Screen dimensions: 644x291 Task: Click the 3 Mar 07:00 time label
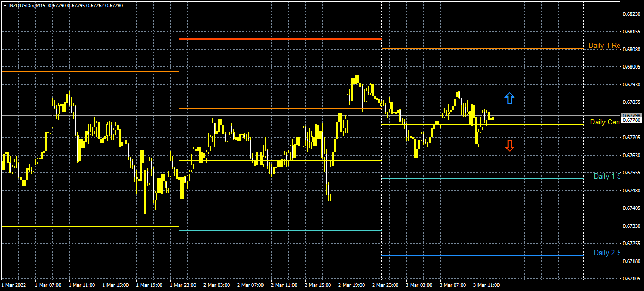pyautogui.click(x=453, y=285)
